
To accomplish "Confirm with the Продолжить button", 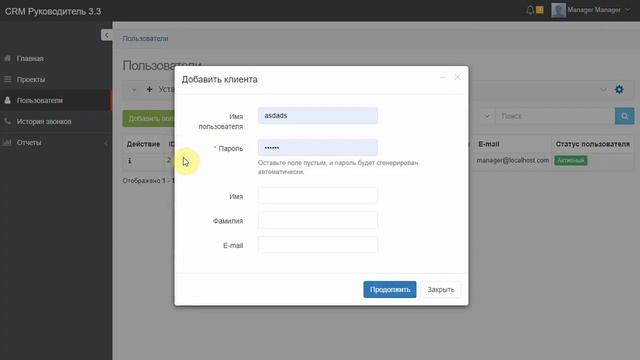I will 390,289.
